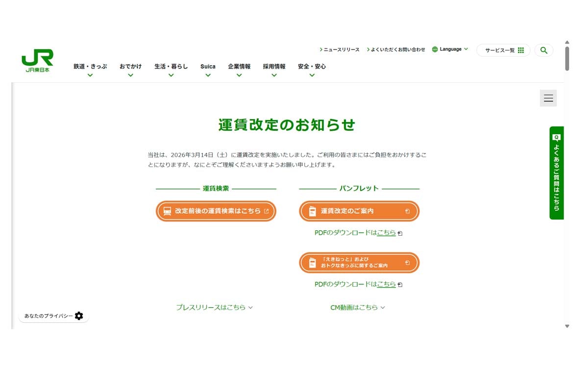588x392 pixels.
Task: Select 企業情報 in the navigation bar
Action: pos(239,66)
